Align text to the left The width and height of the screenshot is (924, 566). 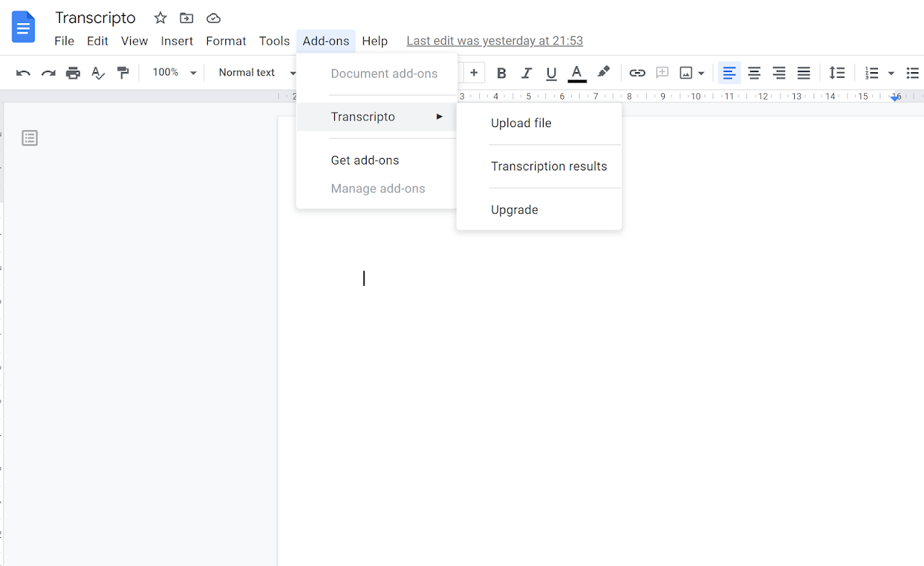[x=730, y=73]
